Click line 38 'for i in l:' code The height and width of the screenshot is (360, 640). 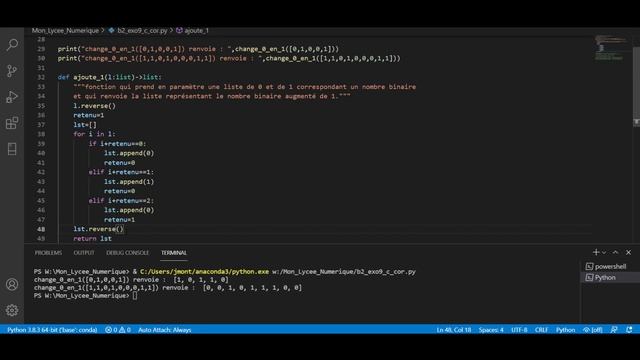click(94, 134)
